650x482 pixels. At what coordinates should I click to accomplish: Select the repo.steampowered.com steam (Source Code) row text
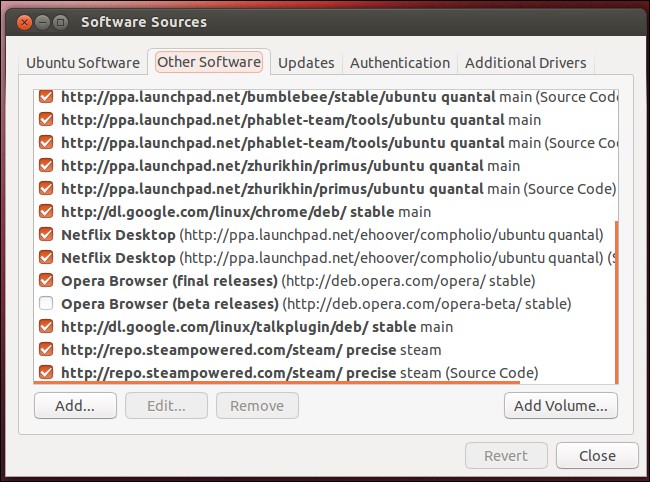click(300, 373)
